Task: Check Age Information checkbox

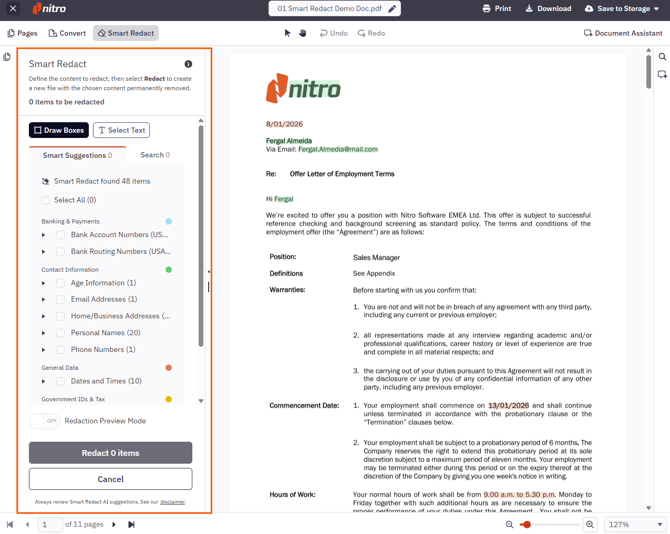Action: 61,283
